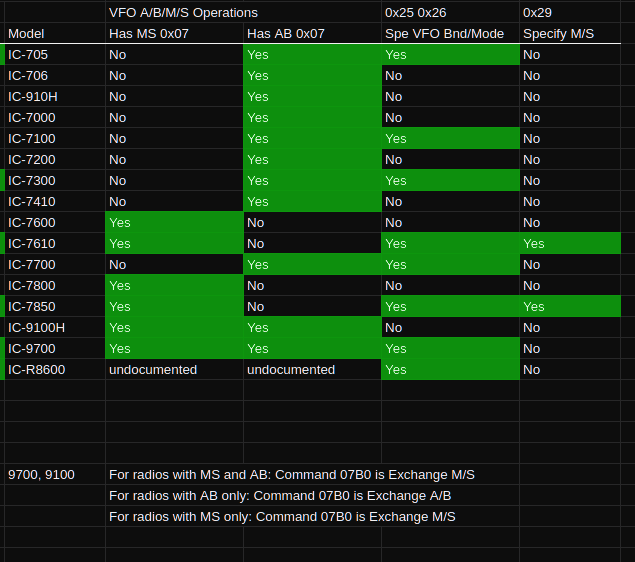635x562 pixels.
Task: Select IC-7300 'Has MS 0x07' No cell
Action: (x=174, y=181)
